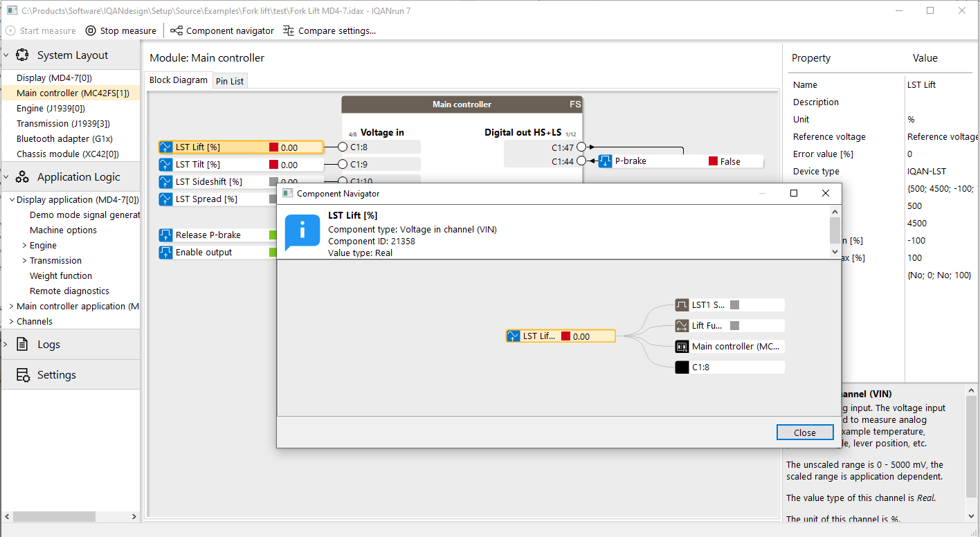980x537 pixels.
Task: Click Lift Fu... function node icon
Action: tap(682, 326)
